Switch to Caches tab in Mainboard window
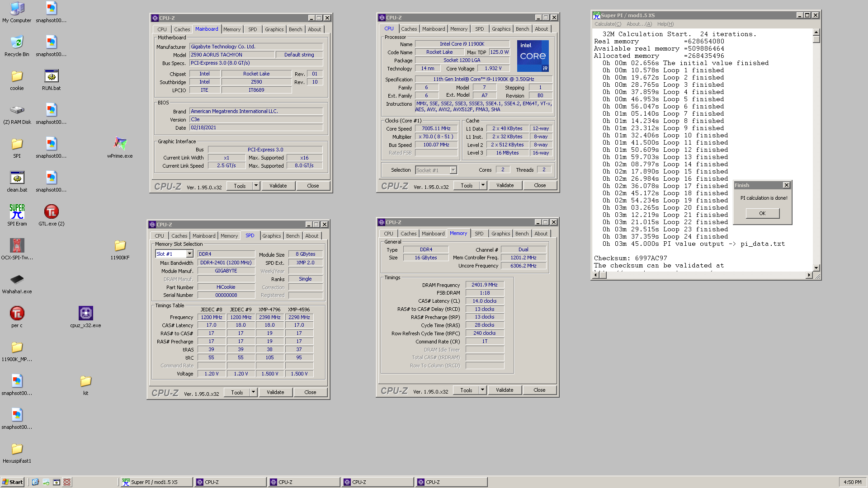The image size is (868, 488). 182,29
